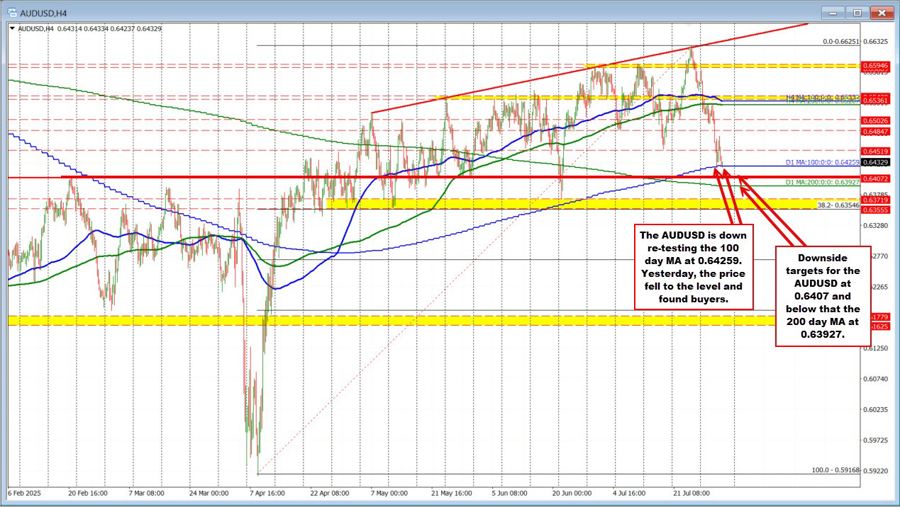Select the Fibonacci label 0.0-0.66251
The height and width of the screenshot is (507, 900).
click(841, 41)
